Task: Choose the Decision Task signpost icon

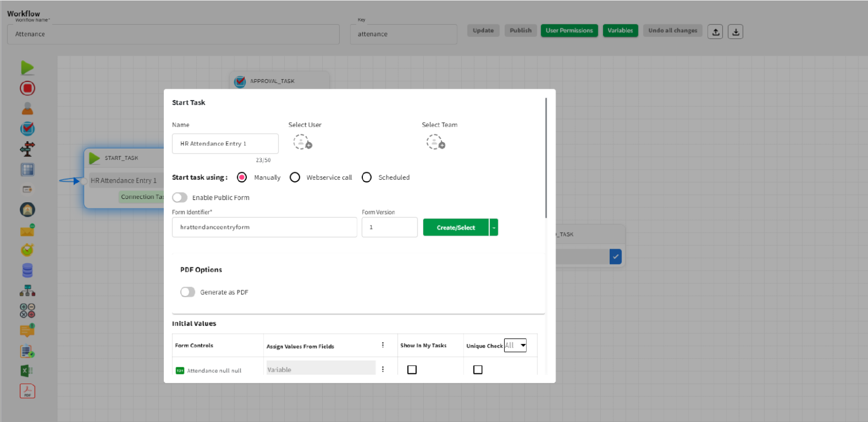Action: (27, 149)
